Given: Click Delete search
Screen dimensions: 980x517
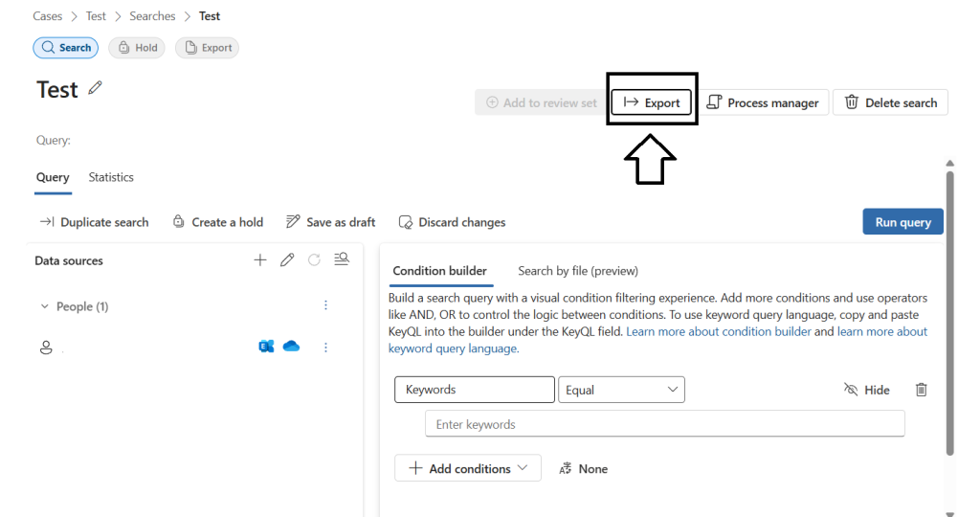Looking at the screenshot, I should [x=891, y=102].
